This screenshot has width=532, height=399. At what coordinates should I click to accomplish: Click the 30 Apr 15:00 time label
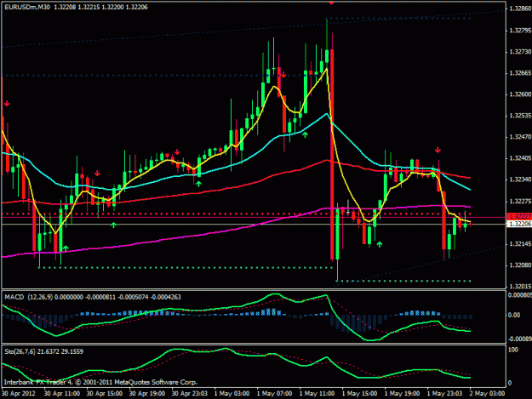(x=104, y=394)
